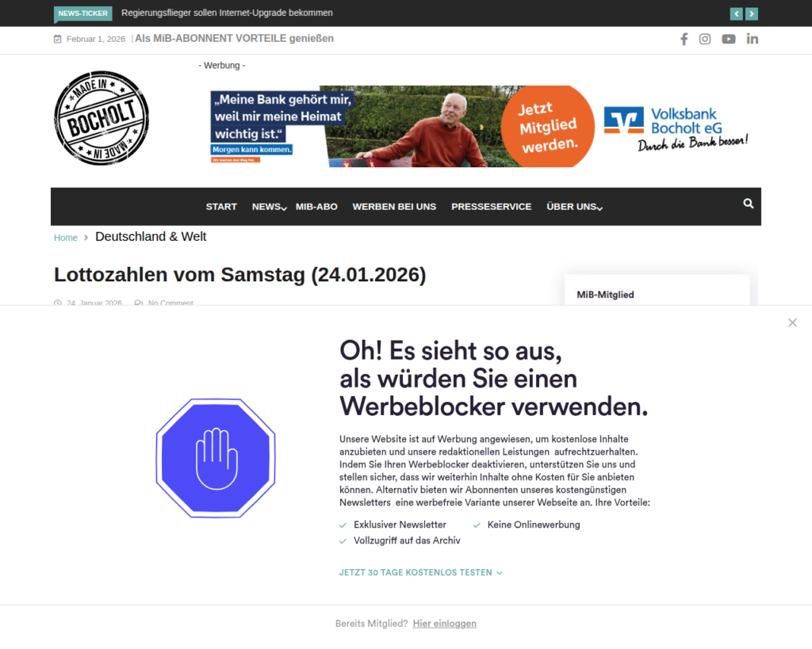Image resolution: width=812 pixels, height=649 pixels.
Task: Open WERBEN BEI UNS page
Action: click(x=394, y=207)
